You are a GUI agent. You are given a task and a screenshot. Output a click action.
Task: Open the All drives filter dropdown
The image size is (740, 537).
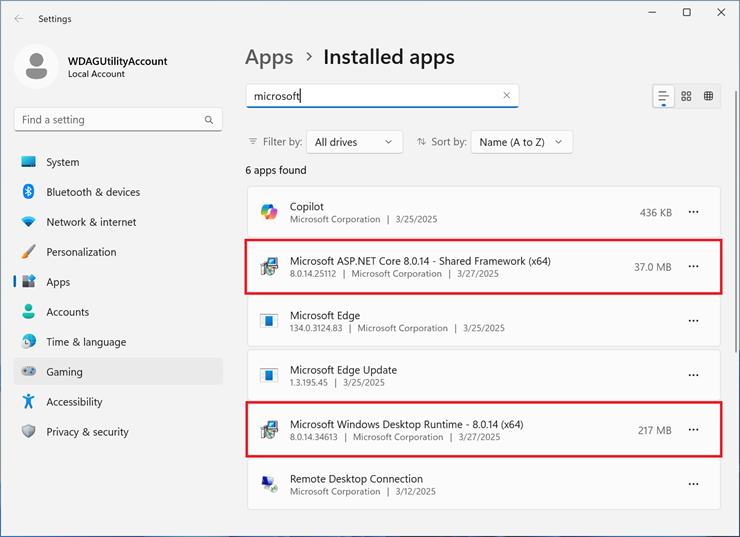(x=354, y=142)
